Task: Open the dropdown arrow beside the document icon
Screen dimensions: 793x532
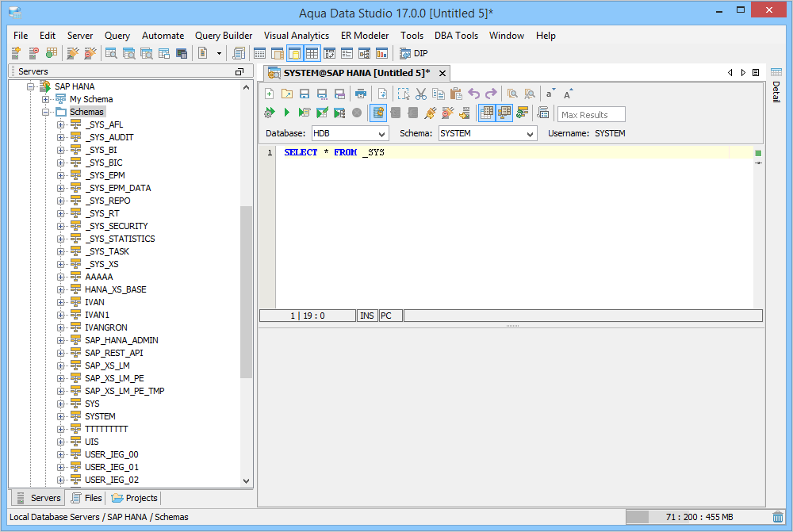Action: (219, 53)
